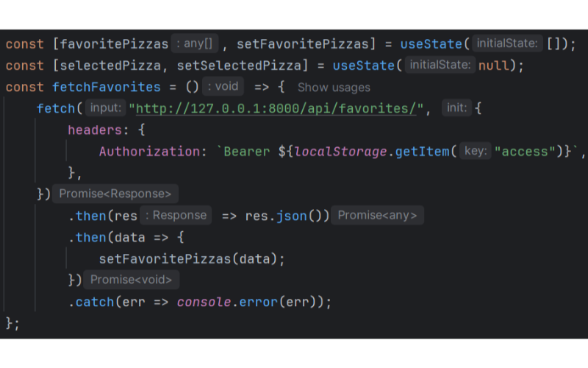Click the Authorization header property
588x368 pixels.
pyautogui.click(x=149, y=152)
